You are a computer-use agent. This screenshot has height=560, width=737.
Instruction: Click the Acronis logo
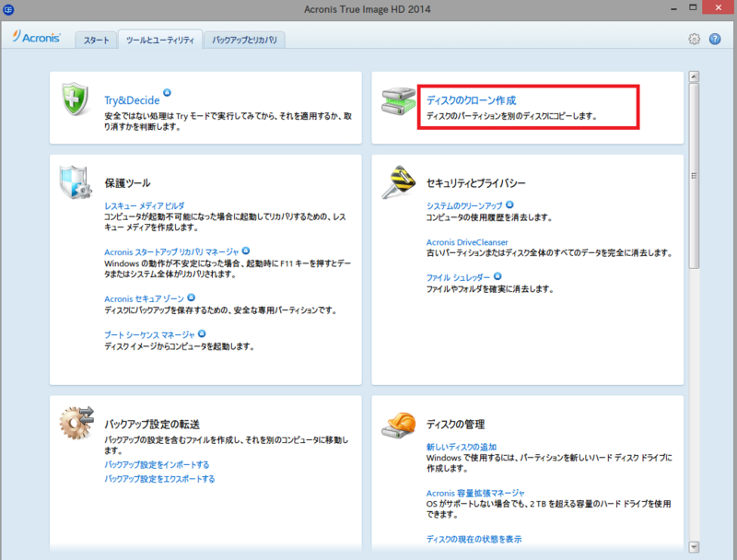click(36, 37)
